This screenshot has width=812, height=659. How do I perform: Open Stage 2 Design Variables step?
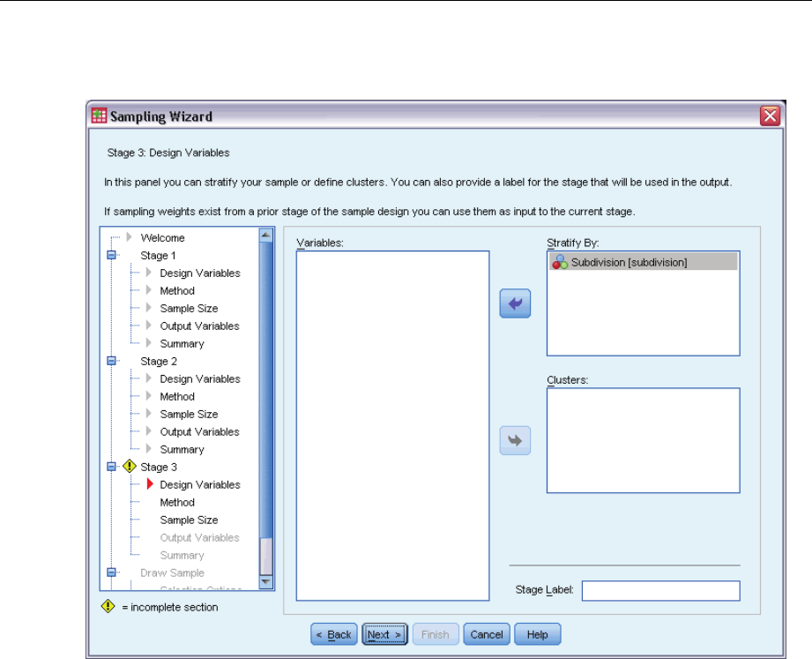pyautogui.click(x=200, y=378)
